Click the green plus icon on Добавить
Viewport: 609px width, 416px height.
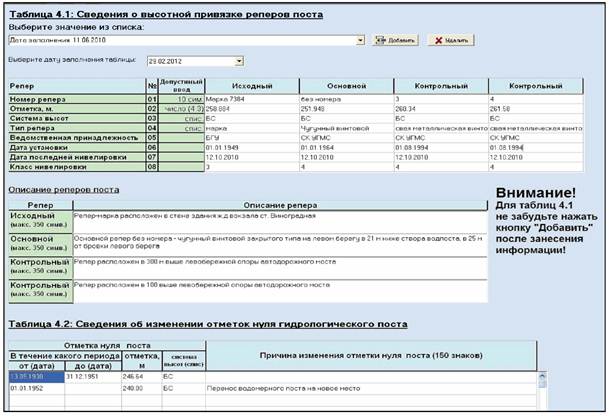[x=381, y=40]
